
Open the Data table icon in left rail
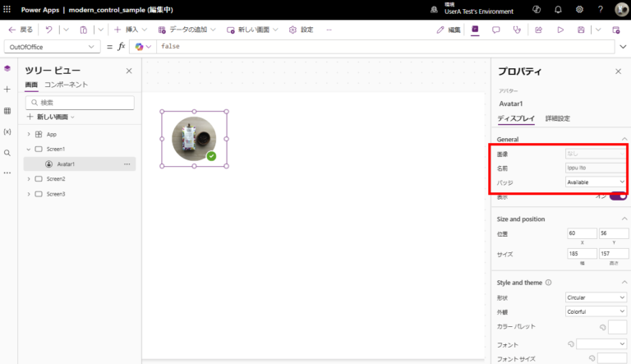pos(7,111)
